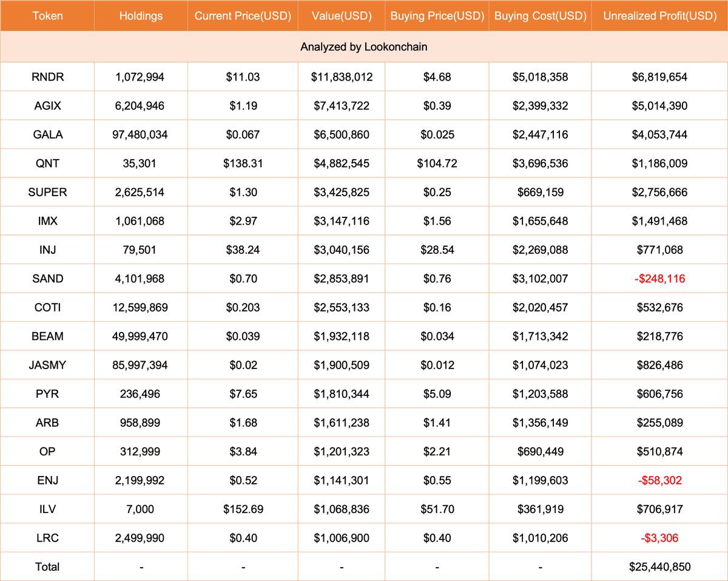728x581 pixels.
Task: Click QNT buying price $104.72
Action: point(437,163)
